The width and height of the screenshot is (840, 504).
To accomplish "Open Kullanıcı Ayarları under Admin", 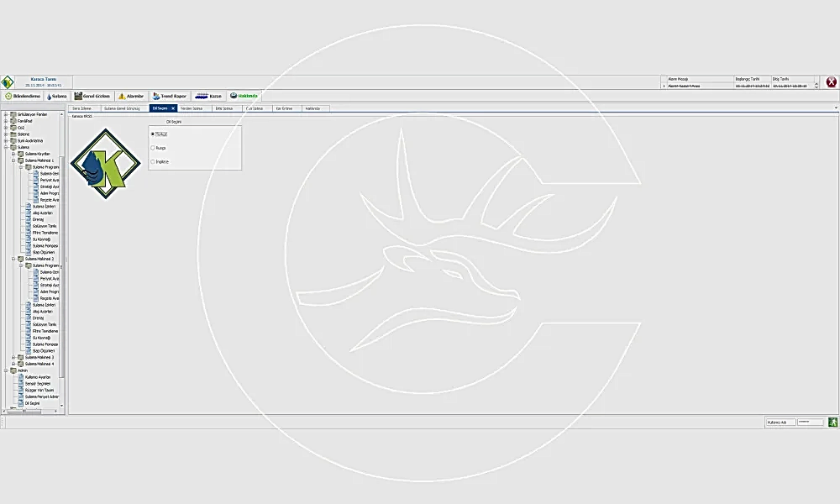I will (39, 377).
